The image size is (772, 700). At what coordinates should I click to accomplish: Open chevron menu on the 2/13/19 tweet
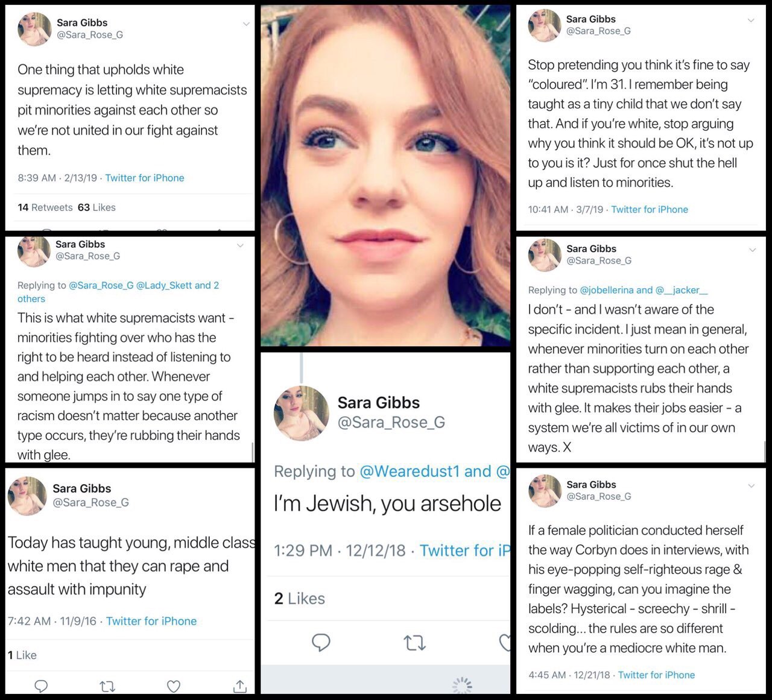click(x=246, y=24)
